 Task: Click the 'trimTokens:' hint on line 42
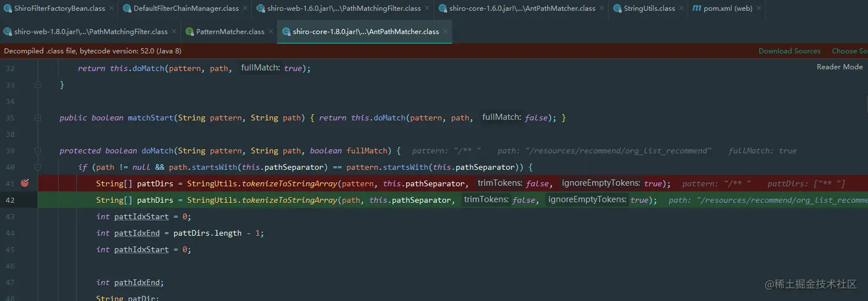pyautogui.click(x=486, y=200)
